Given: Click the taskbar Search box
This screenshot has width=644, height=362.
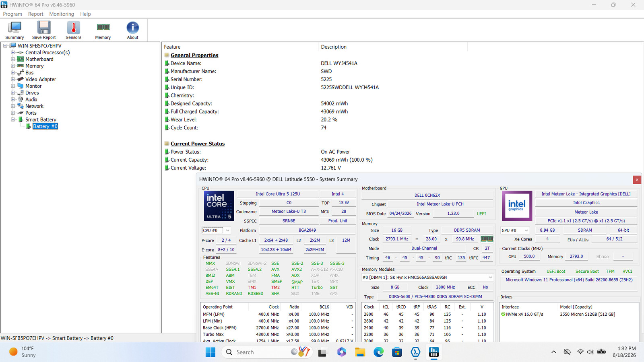Looking at the screenshot, I should tap(267, 352).
